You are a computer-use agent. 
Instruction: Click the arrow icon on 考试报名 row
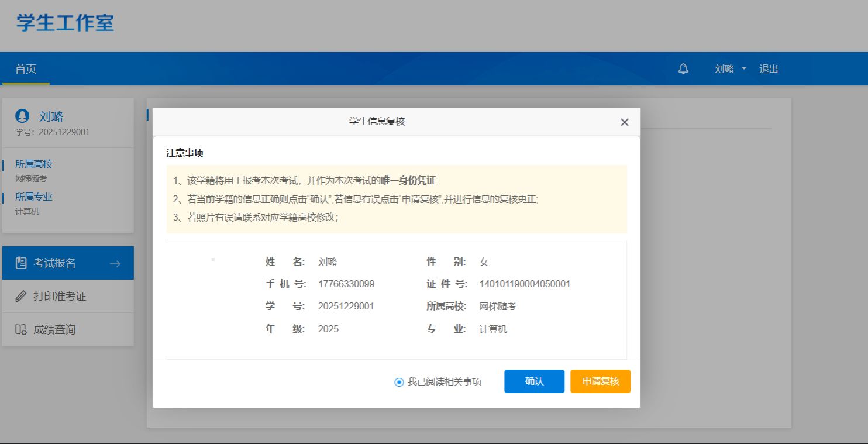[x=115, y=264]
